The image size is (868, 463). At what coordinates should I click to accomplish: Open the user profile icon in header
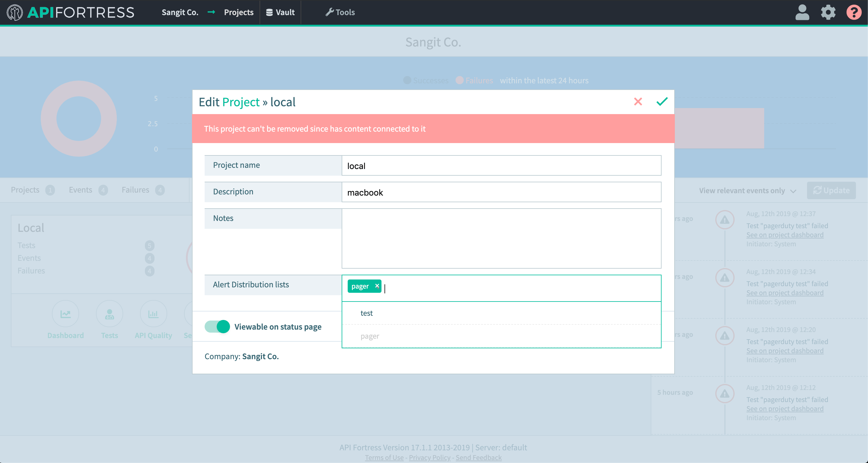[x=802, y=12]
